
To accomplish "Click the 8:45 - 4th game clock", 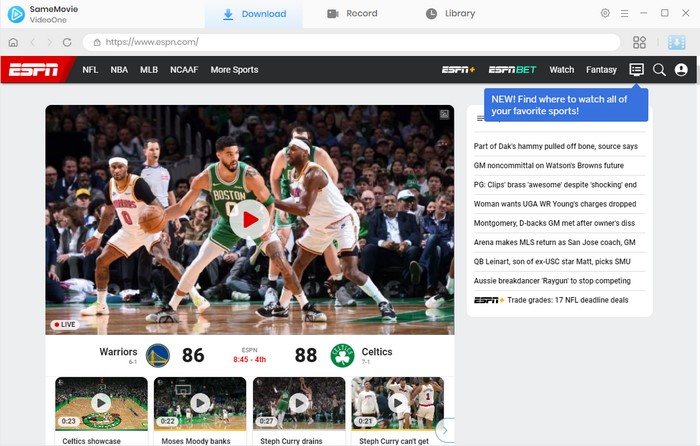I will [250, 359].
